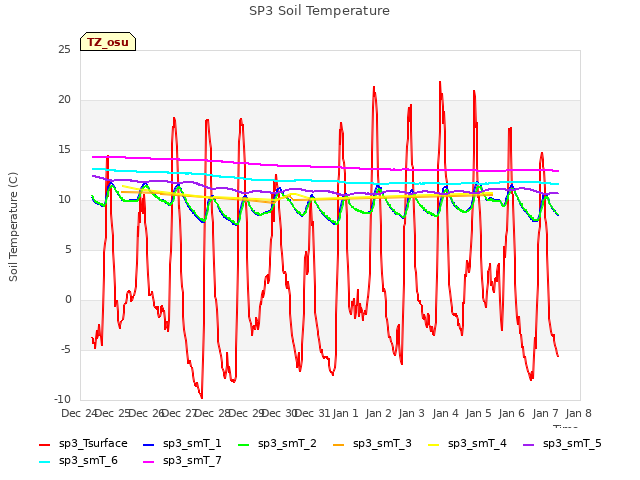
Task: Click the Jan 3 x-axis date label
Action: click(412, 413)
